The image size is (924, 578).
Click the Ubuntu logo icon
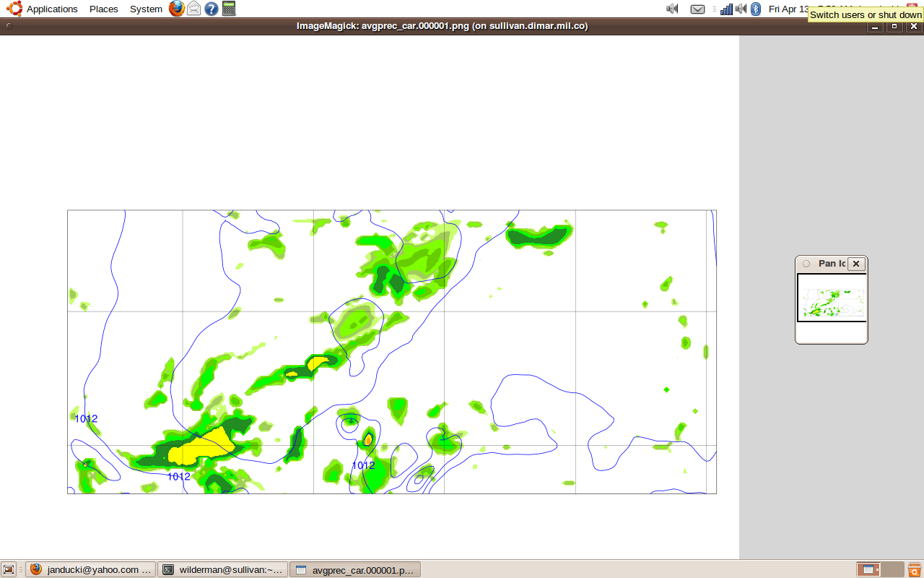(x=14, y=9)
